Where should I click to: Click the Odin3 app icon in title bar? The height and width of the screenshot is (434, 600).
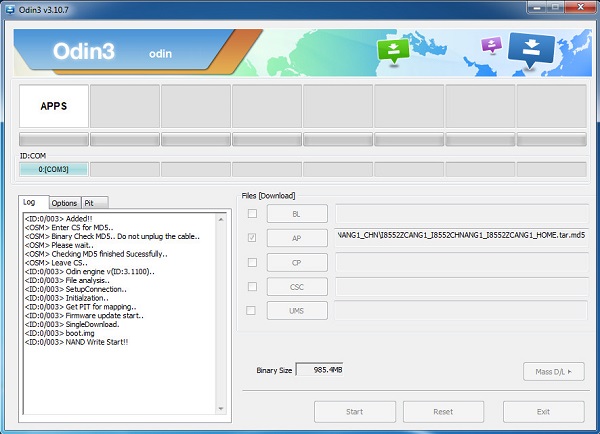(10, 9)
